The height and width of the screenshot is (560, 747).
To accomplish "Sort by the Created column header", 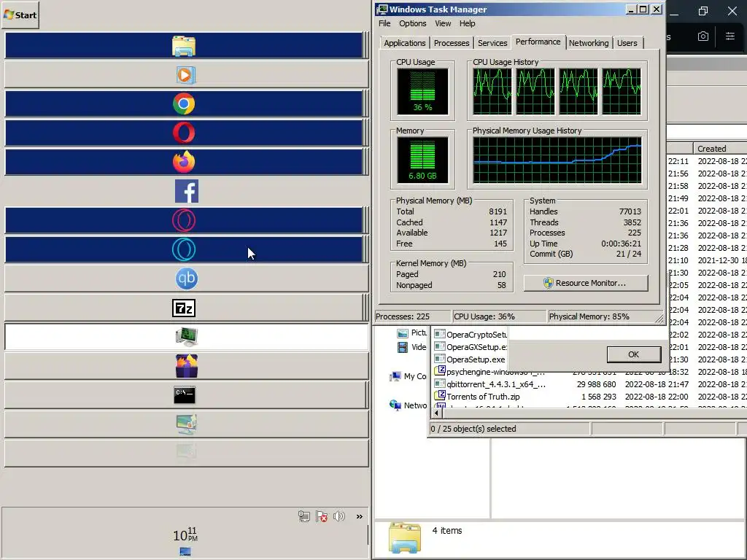I will [x=719, y=149].
